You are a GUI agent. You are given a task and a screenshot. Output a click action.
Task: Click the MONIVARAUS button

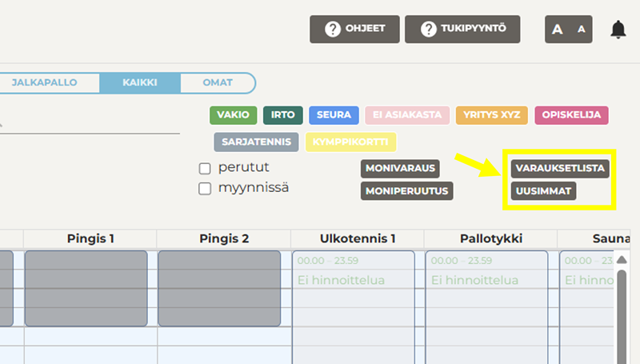(x=400, y=169)
